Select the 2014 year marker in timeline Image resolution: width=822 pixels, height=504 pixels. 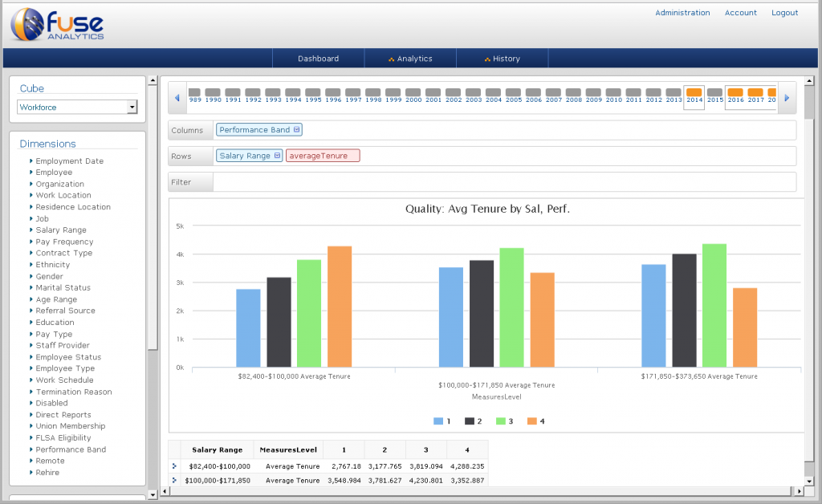point(694,97)
